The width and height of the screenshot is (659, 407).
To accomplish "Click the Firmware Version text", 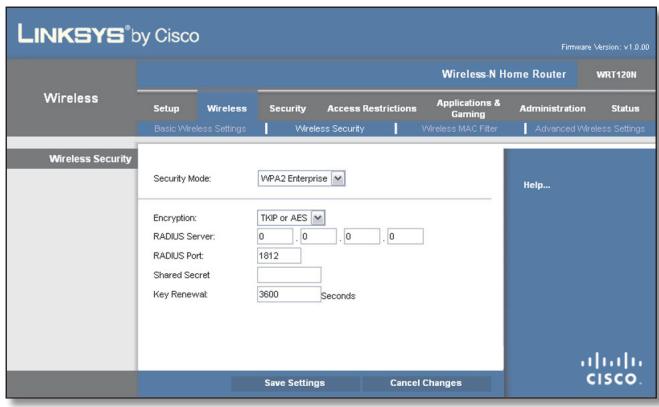I will 605,47.
